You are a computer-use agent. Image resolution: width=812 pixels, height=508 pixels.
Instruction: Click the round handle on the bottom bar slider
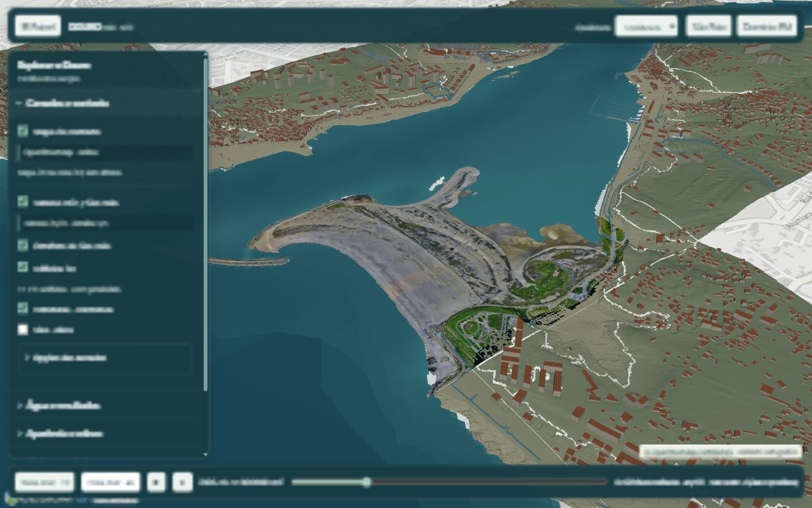pyautogui.click(x=366, y=483)
